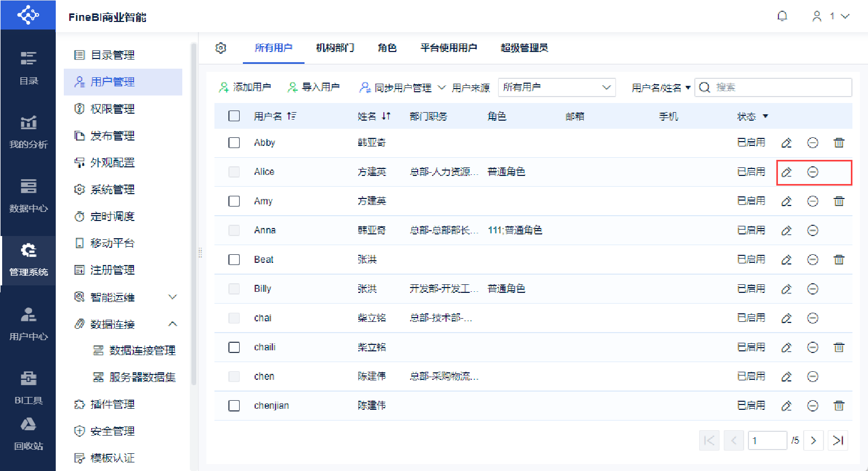Click the 导入用户 button
The image size is (868, 471).
coord(314,87)
